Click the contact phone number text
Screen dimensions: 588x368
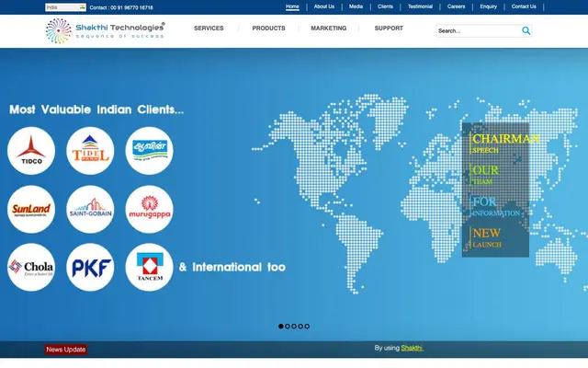pos(121,7)
